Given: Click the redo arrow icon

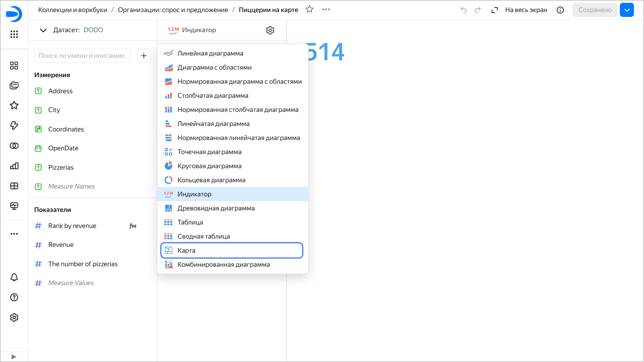Looking at the screenshot, I should pyautogui.click(x=478, y=10).
